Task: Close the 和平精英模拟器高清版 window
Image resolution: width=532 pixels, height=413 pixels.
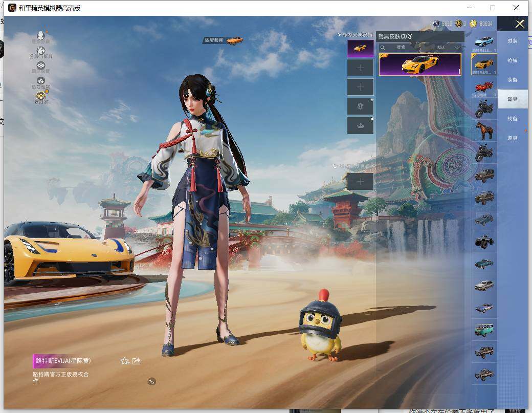Action: click(516, 8)
